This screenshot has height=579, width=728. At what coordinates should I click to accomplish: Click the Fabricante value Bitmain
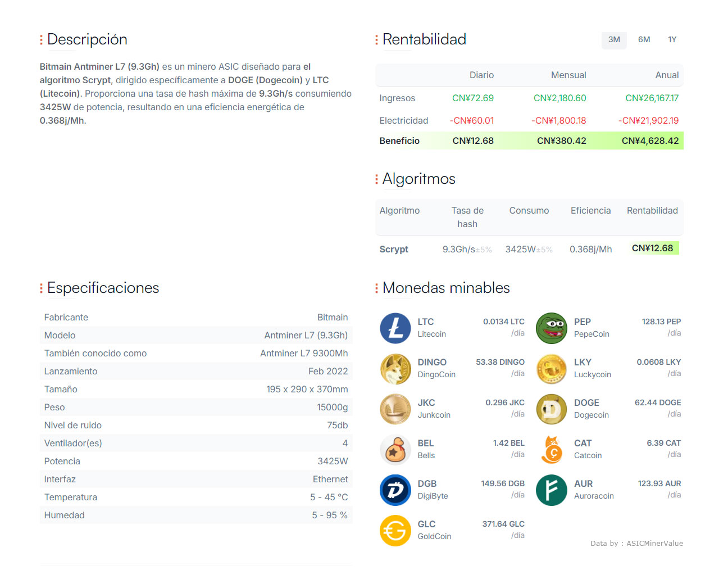point(333,318)
